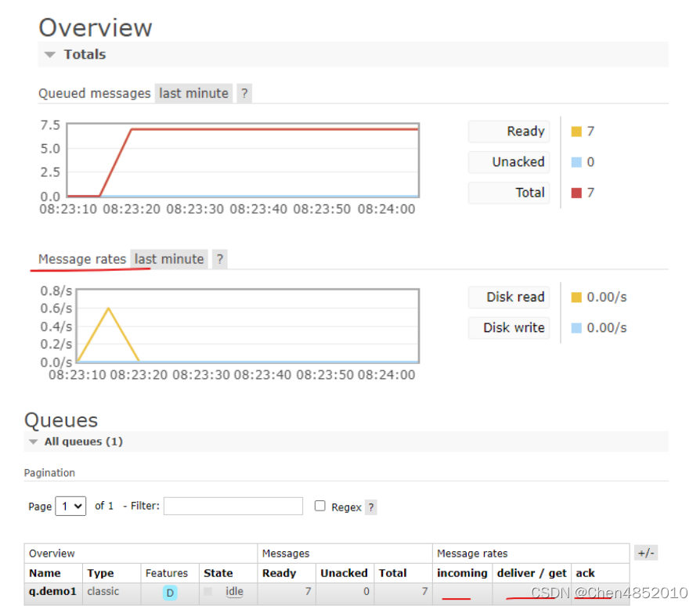Image resolution: width=700 pixels, height=606 pixels.
Task: Sort queues by Total column
Action: (392, 573)
